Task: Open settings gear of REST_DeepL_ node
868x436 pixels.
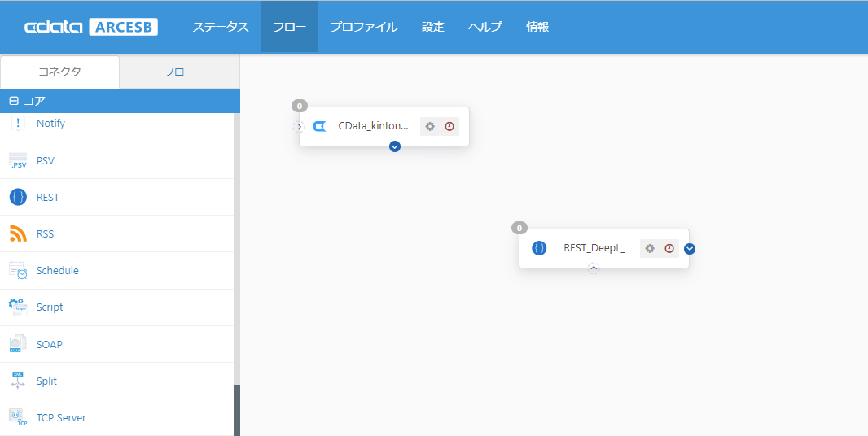Action: 650,248
